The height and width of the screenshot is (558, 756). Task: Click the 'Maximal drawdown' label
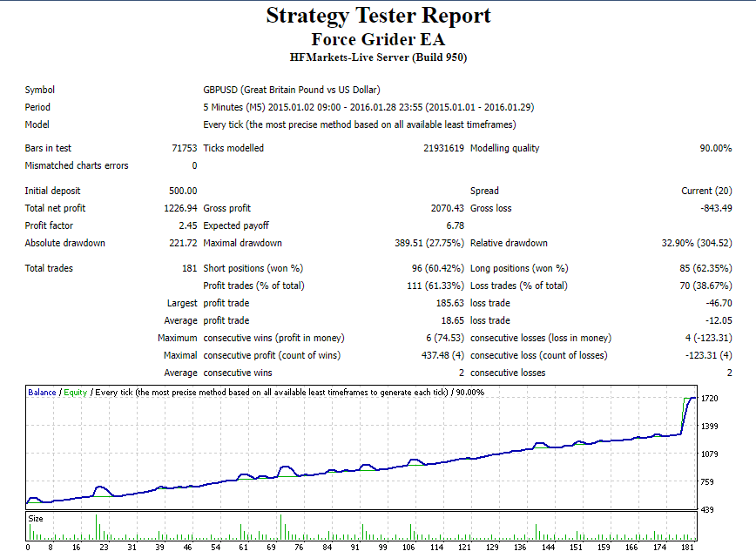pos(242,244)
